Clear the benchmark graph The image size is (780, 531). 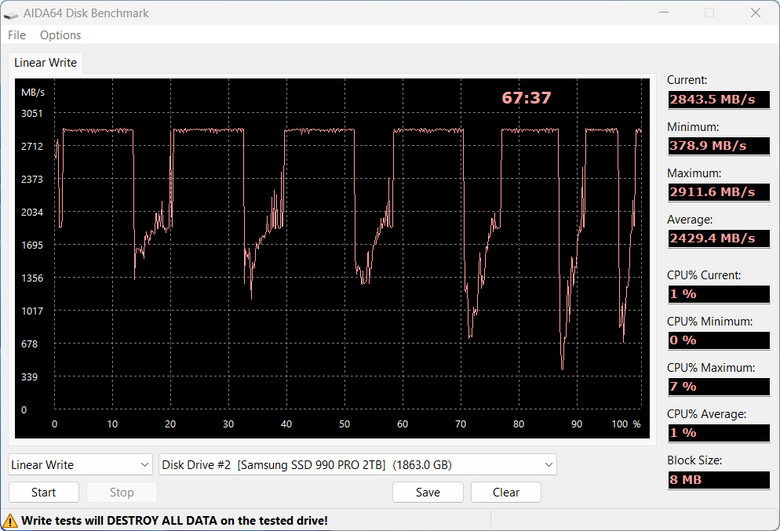click(506, 492)
